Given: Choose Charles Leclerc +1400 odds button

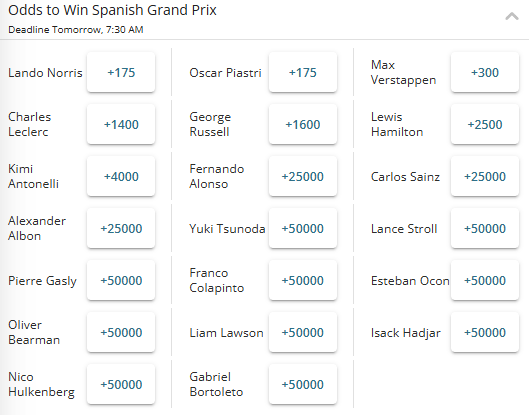Looking at the screenshot, I should (121, 124).
